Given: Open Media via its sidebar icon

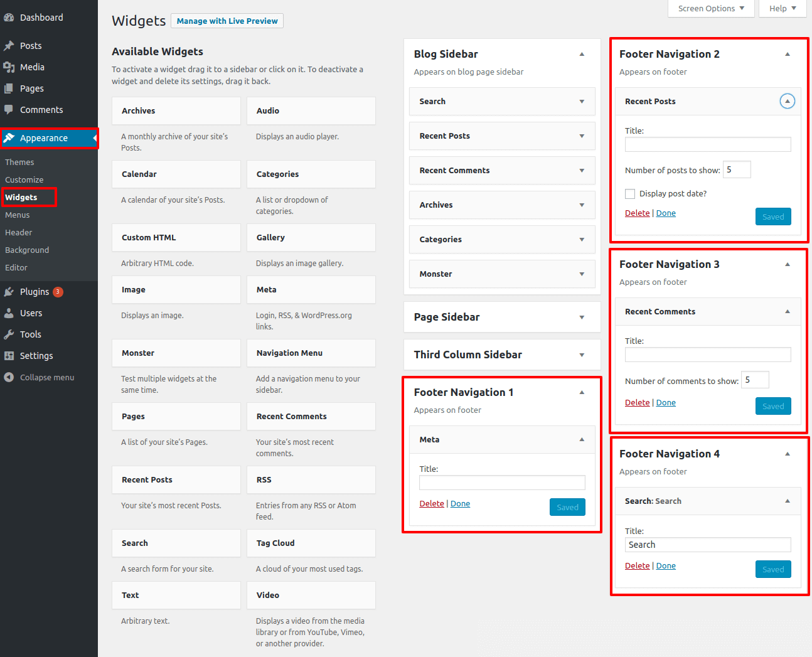Looking at the screenshot, I should point(9,67).
